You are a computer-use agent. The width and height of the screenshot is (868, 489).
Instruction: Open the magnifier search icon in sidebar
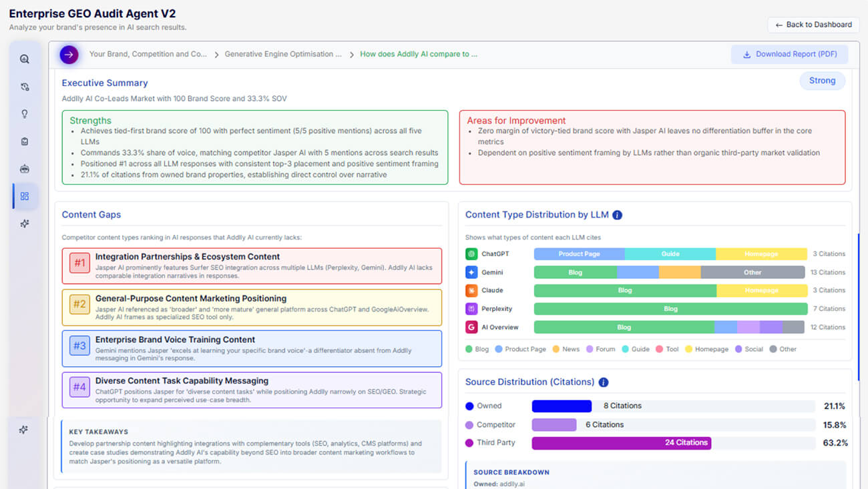25,59
